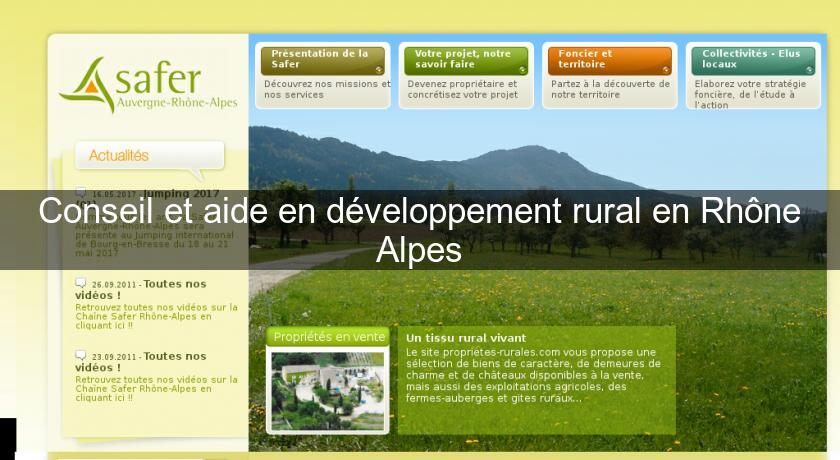Open the aerial property thumbnail image
Screen dimensions: 840x460
(x=328, y=391)
